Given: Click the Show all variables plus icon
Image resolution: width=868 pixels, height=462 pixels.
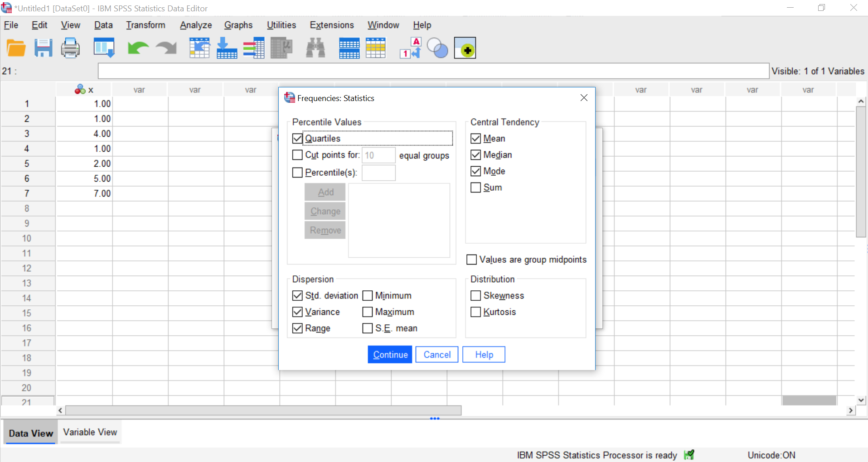Looking at the screenshot, I should [465, 48].
